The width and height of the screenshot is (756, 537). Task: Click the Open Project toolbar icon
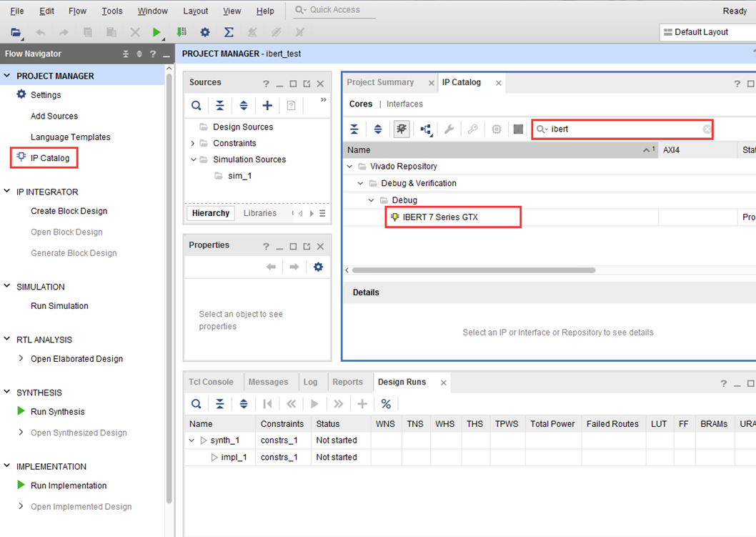coord(16,32)
